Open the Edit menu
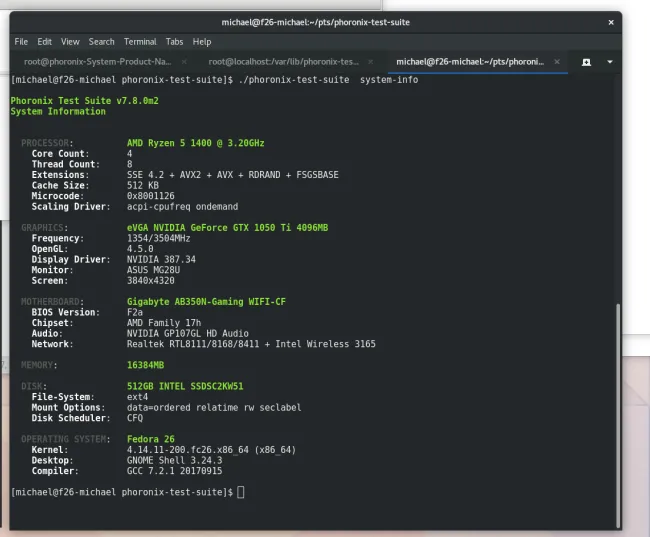Viewport: 650px width, 537px height. (x=44, y=42)
